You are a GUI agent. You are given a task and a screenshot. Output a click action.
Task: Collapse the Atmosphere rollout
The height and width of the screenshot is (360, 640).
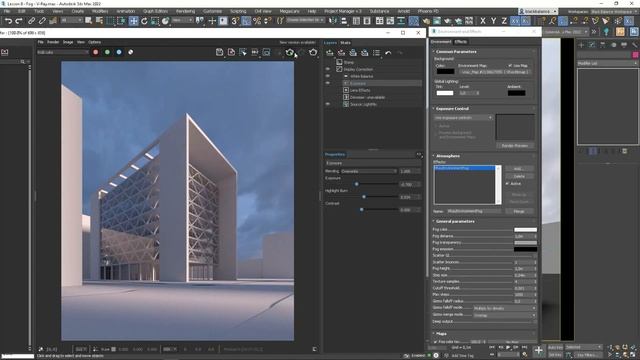click(x=448, y=156)
